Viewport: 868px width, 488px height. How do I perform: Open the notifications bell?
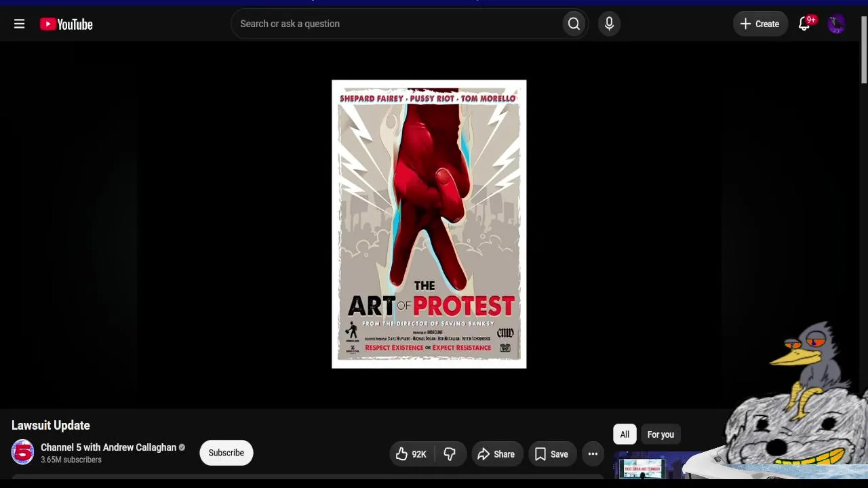(x=805, y=24)
